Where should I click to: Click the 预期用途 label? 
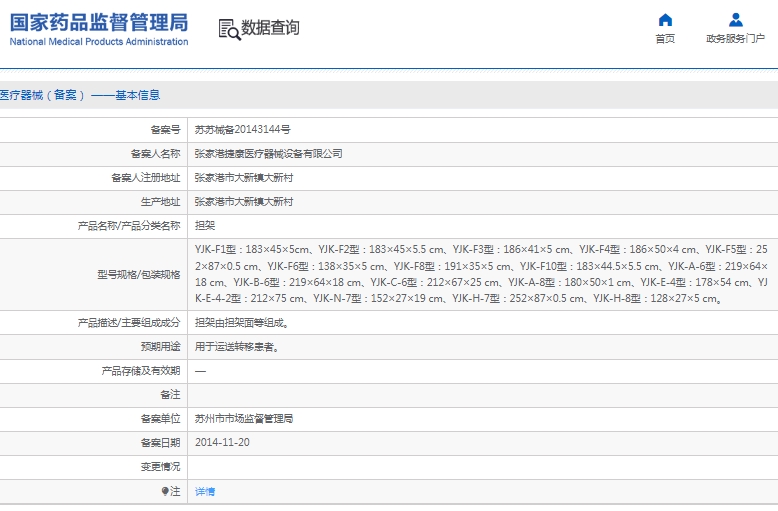point(160,347)
